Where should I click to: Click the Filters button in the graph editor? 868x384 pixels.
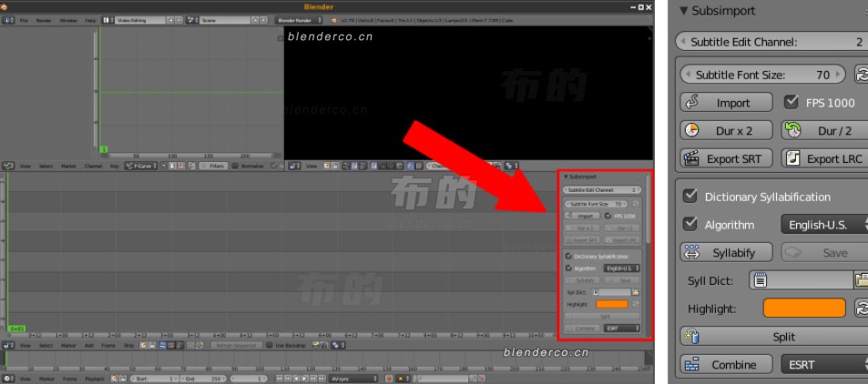(x=213, y=166)
